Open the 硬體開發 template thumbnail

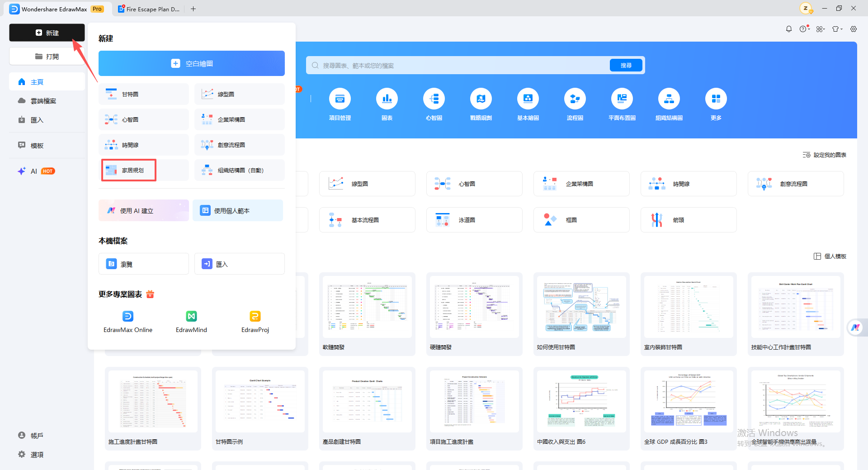(x=474, y=308)
